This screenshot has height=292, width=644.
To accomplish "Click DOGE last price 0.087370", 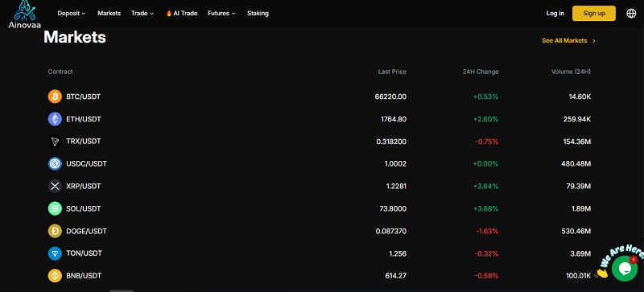I will point(391,231).
